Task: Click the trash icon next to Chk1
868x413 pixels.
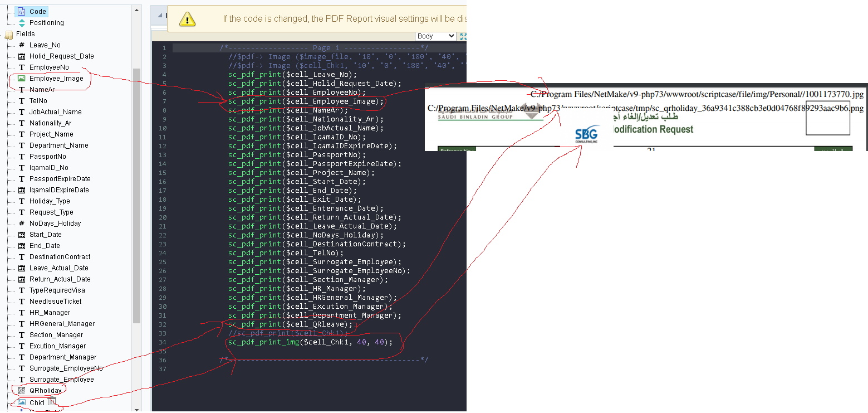Action: coord(52,401)
